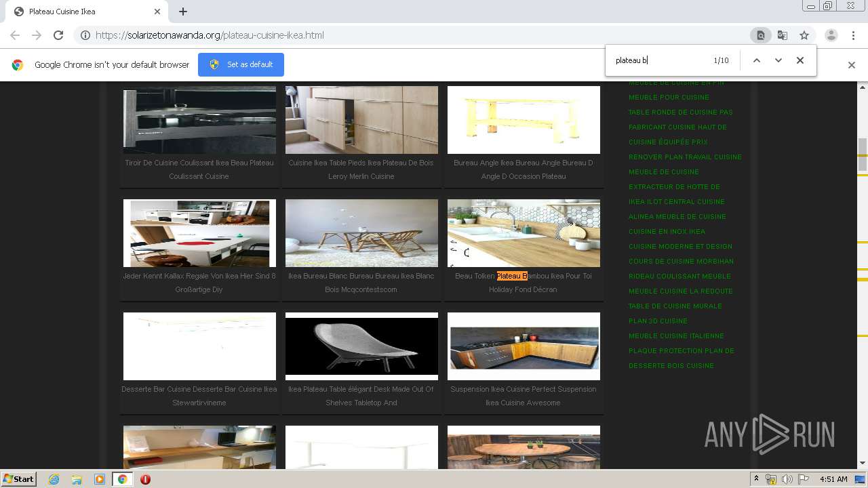Viewport: 868px width, 488px height.
Task: Open sidebar link DESSERTE BOIS CUISINE
Action: click(x=671, y=366)
